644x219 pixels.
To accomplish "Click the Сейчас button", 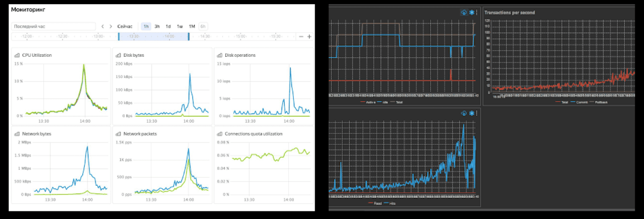I will click(125, 27).
